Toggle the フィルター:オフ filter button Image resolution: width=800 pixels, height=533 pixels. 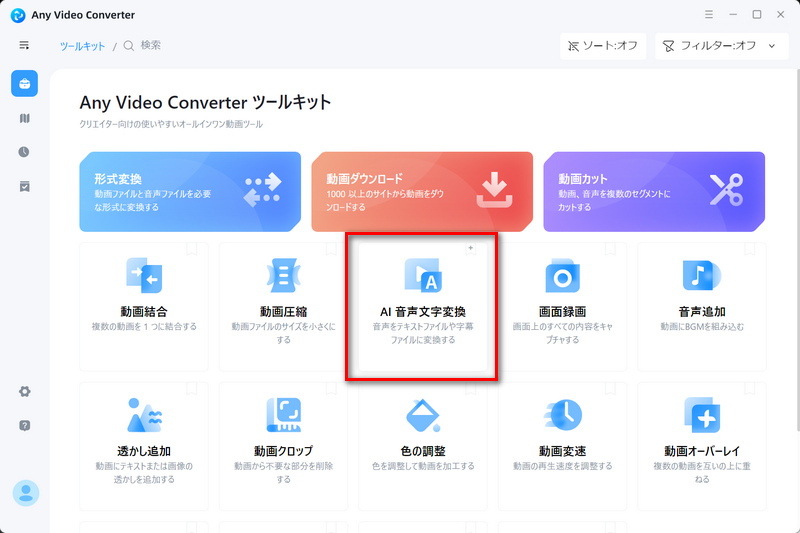click(x=721, y=46)
